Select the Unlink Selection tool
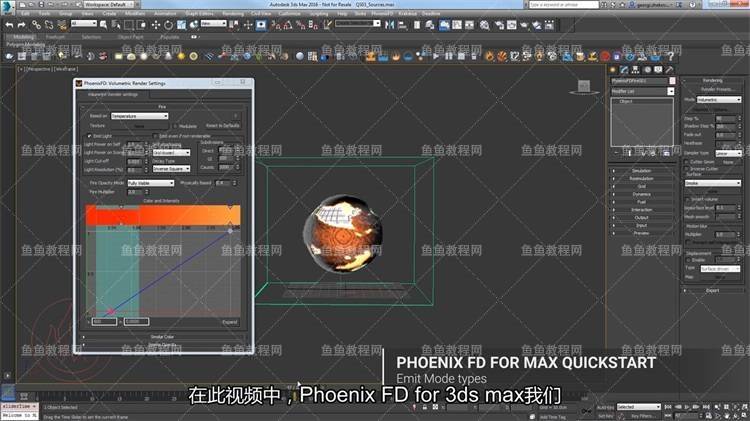This screenshot has width=750, height=421. point(49,25)
